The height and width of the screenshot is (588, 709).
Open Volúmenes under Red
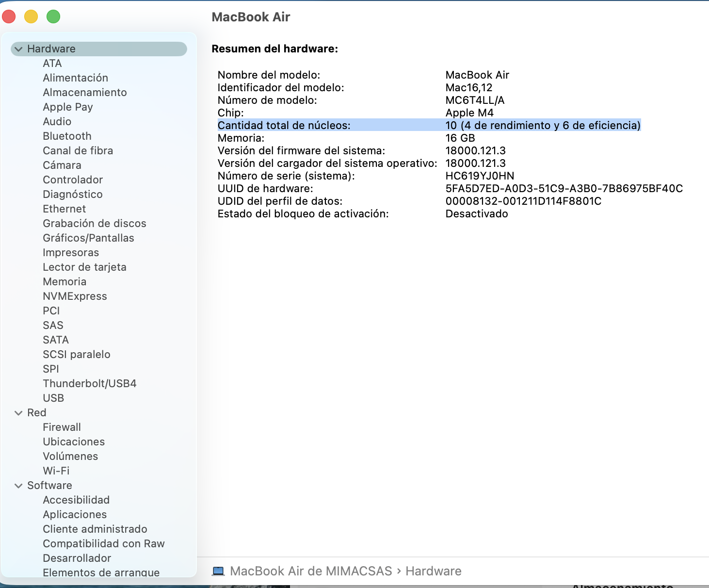[x=70, y=457]
